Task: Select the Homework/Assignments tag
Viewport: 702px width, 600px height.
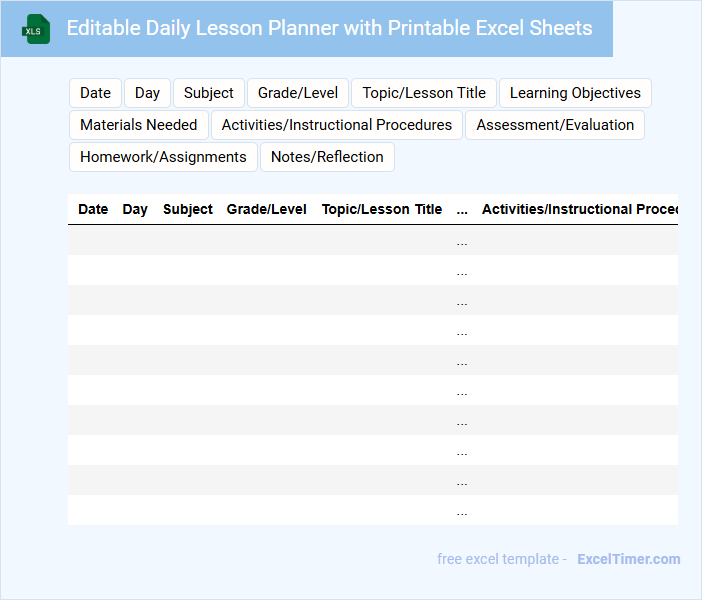Action: pyautogui.click(x=163, y=157)
